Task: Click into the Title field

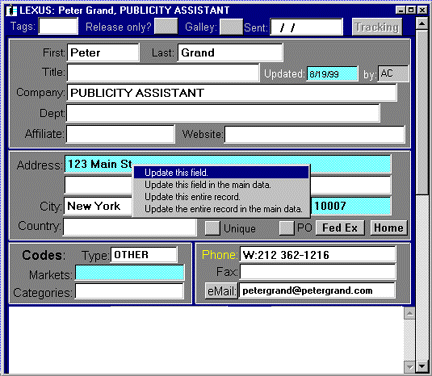Action: pyautogui.click(x=163, y=73)
